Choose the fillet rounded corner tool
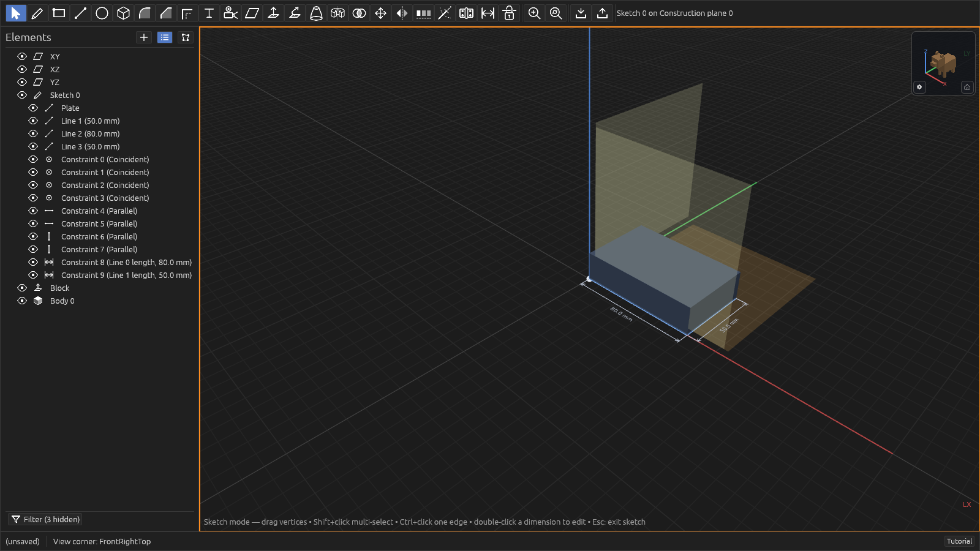This screenshot has width=980, height=551. point(145,13)
